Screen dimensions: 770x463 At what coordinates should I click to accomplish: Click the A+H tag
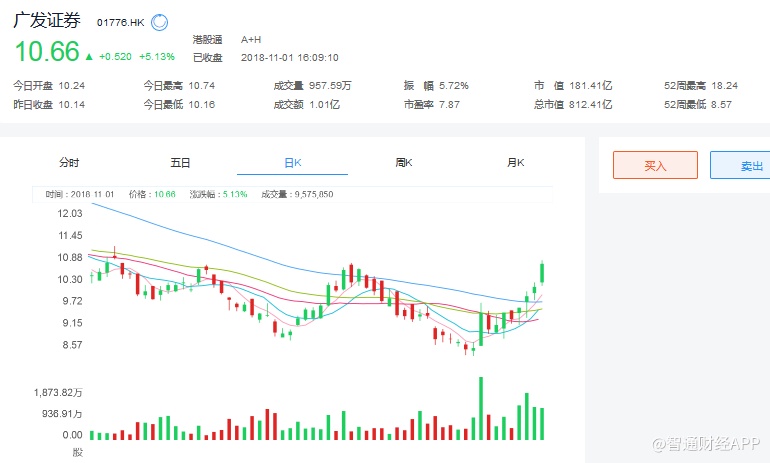tap(252, 39)
